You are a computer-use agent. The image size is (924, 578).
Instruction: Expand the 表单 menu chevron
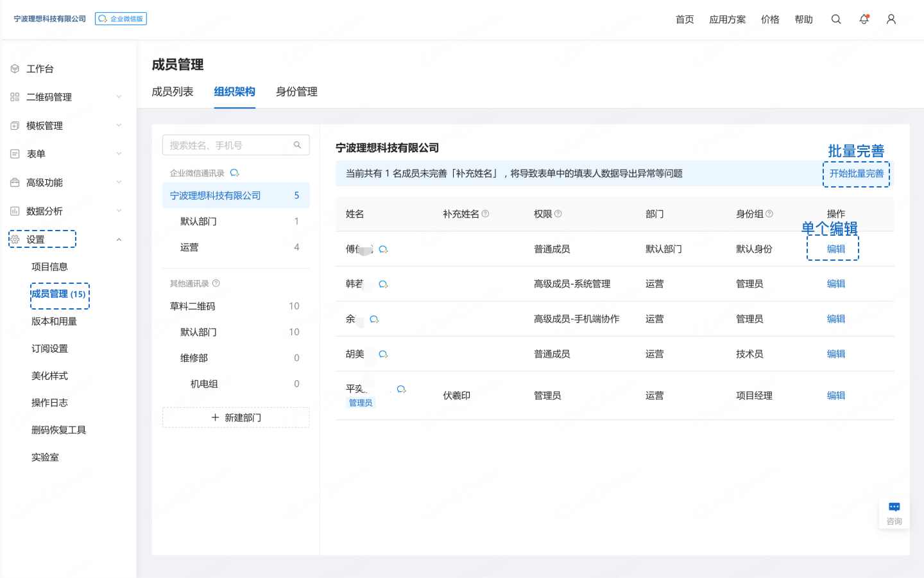(x=119, y=154)
